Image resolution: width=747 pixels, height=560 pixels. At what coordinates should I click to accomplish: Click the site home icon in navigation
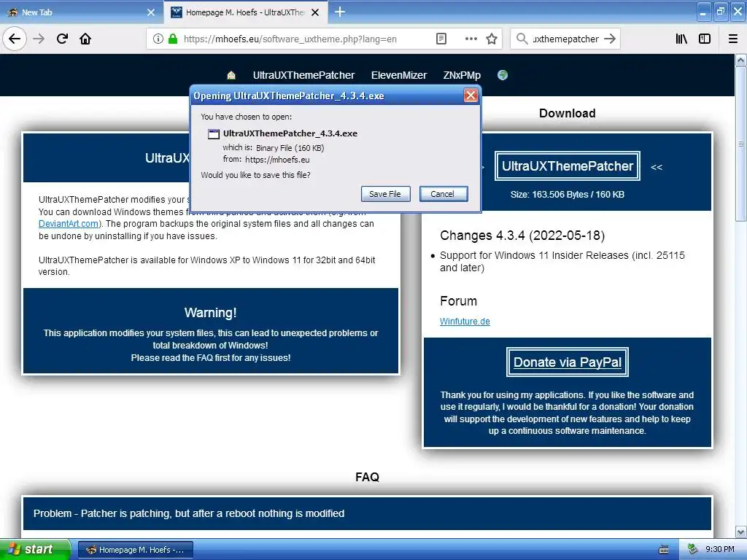point(231,75)
